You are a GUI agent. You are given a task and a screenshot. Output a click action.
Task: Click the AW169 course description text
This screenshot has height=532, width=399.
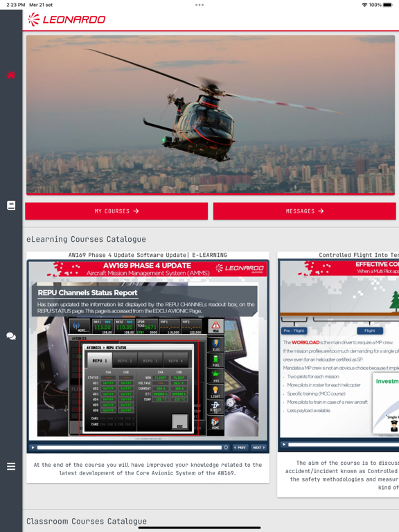(x=148, y=469)
